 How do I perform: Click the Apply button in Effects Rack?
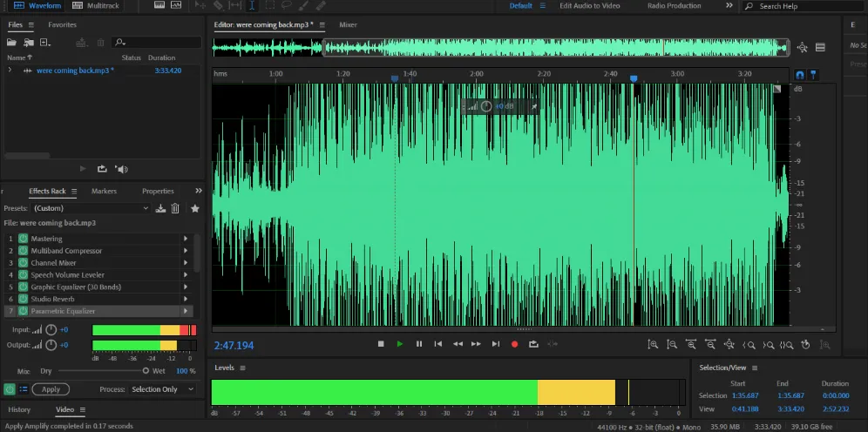(x=51, y=389)
